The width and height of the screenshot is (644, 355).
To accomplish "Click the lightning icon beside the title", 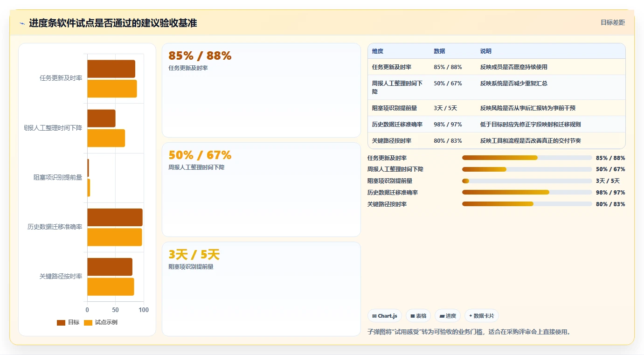I will tap(22, 23).
